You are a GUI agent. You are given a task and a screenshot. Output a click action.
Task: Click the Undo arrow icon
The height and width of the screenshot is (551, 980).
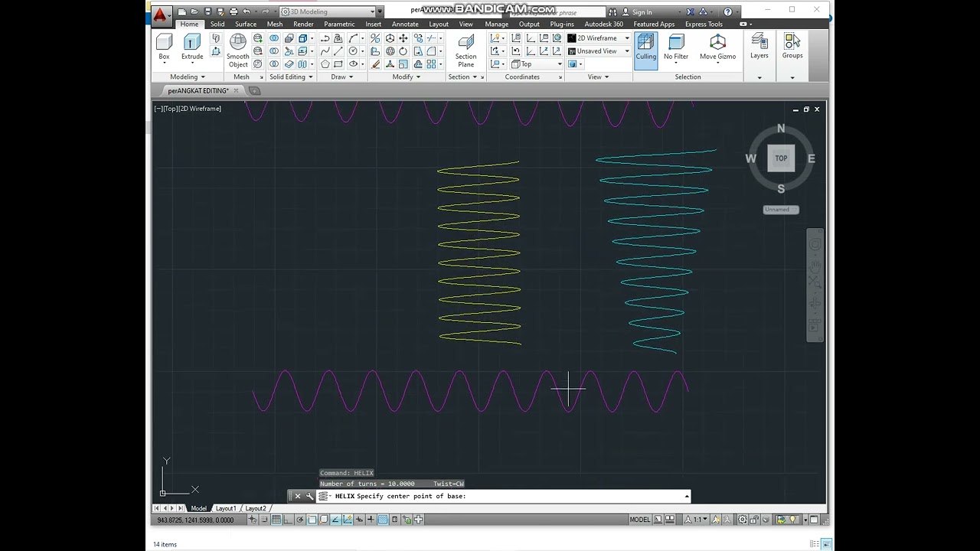(x=247, y=11)
